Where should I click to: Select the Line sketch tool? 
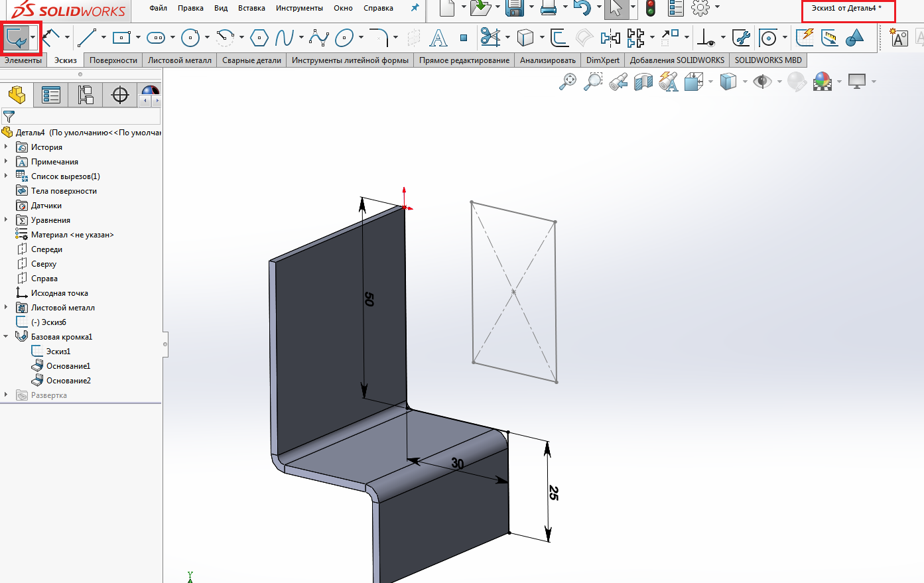point(87,38)
